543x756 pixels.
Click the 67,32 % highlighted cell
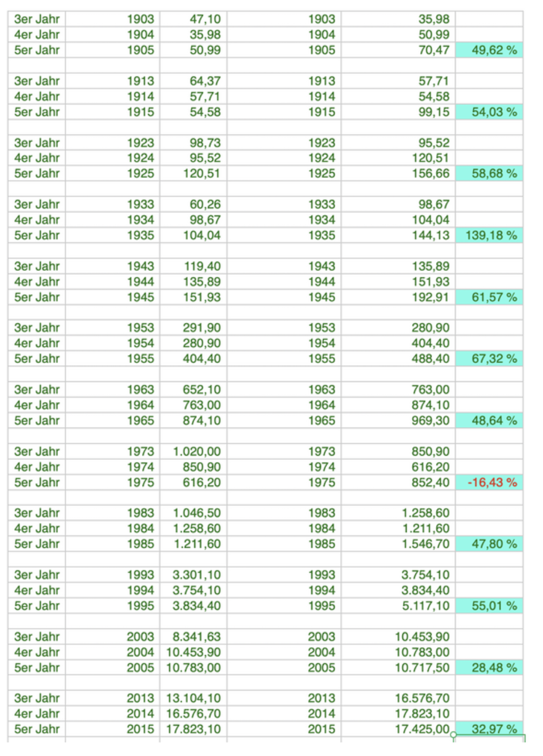coord(489,359)
